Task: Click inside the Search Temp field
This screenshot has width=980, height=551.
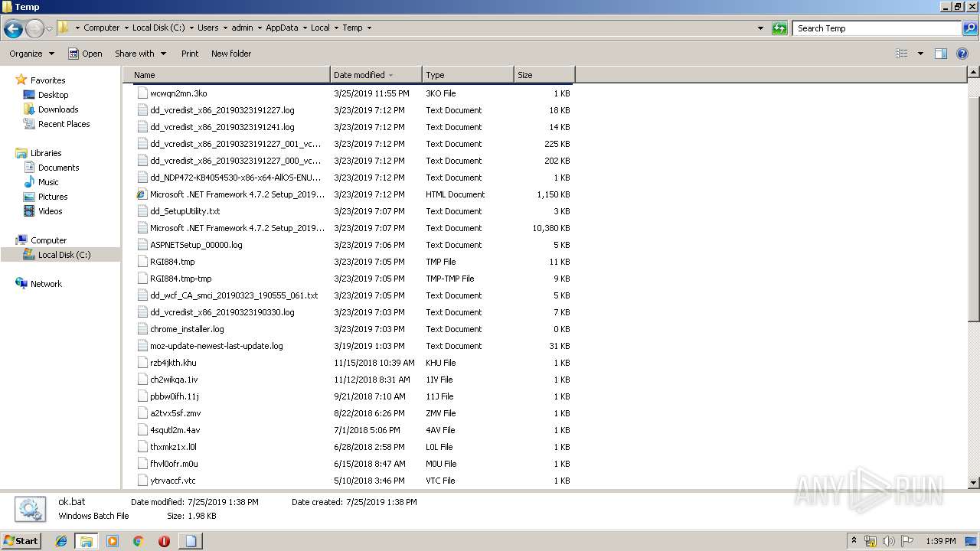Action: point(877,28)
